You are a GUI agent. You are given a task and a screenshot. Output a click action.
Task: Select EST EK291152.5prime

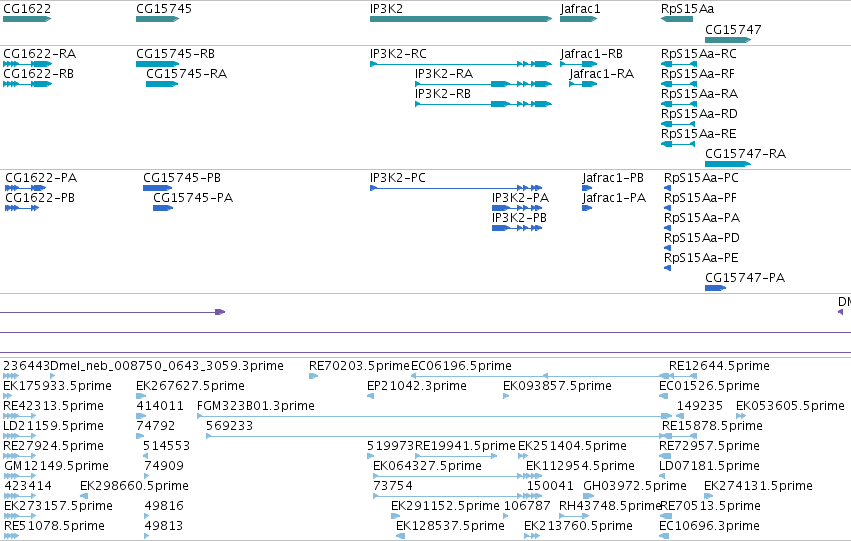pyautogui.click(x=445, y=507)
